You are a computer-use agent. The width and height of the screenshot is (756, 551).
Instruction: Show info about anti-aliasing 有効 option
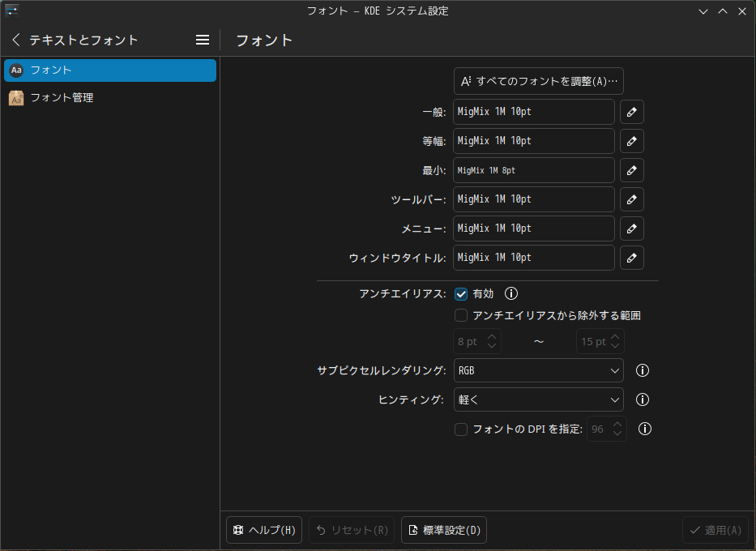pyautogui.click(x=511, y=293)
